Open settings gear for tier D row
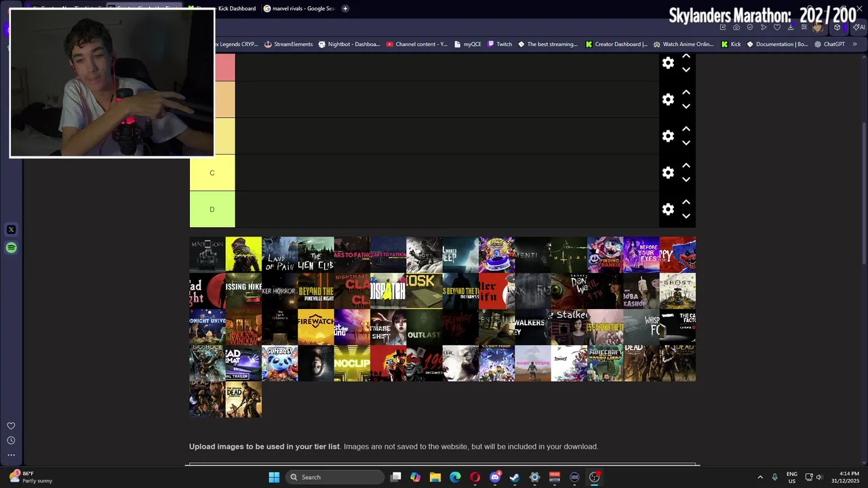868x488 pixels. point(668,209)
